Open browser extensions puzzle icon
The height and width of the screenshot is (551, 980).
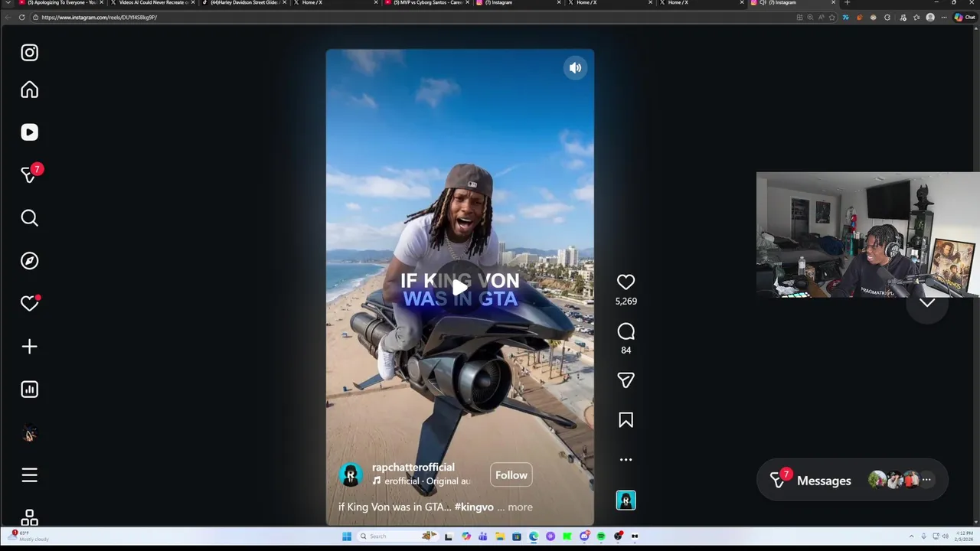(x=887, y=18)
